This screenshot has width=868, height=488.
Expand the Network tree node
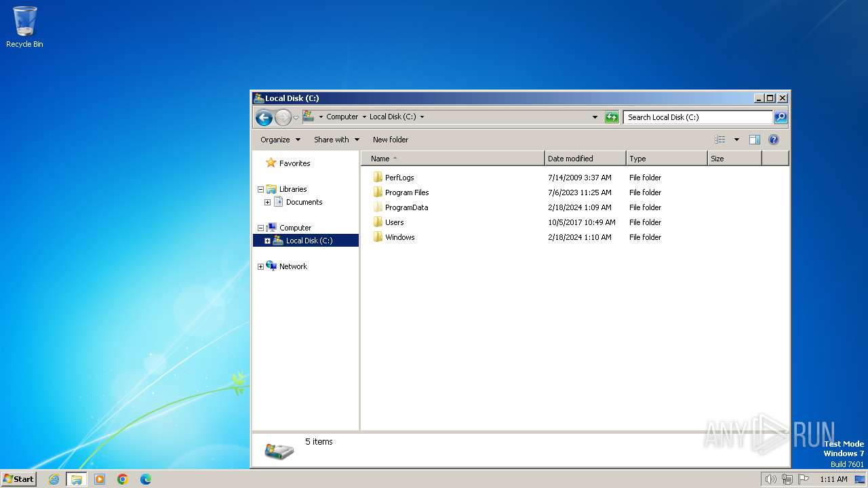[x=260, y=267]
